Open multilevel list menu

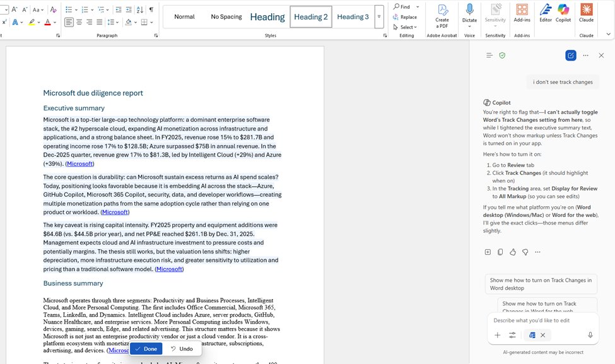[x=103, y=9]
